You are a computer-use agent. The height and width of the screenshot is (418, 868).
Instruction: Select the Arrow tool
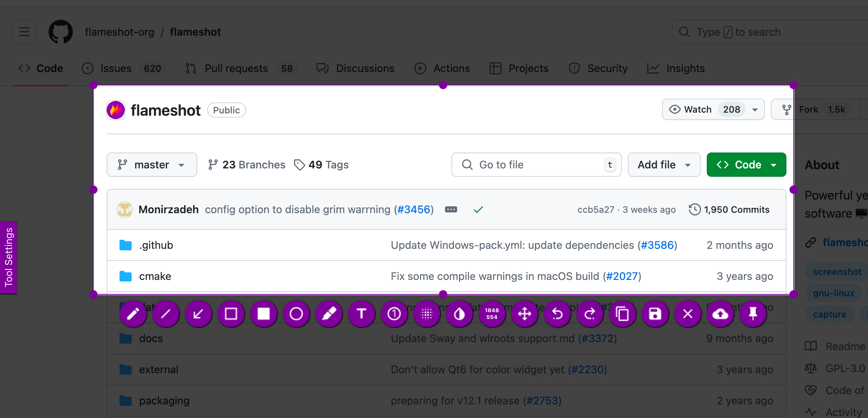point(198,314)
